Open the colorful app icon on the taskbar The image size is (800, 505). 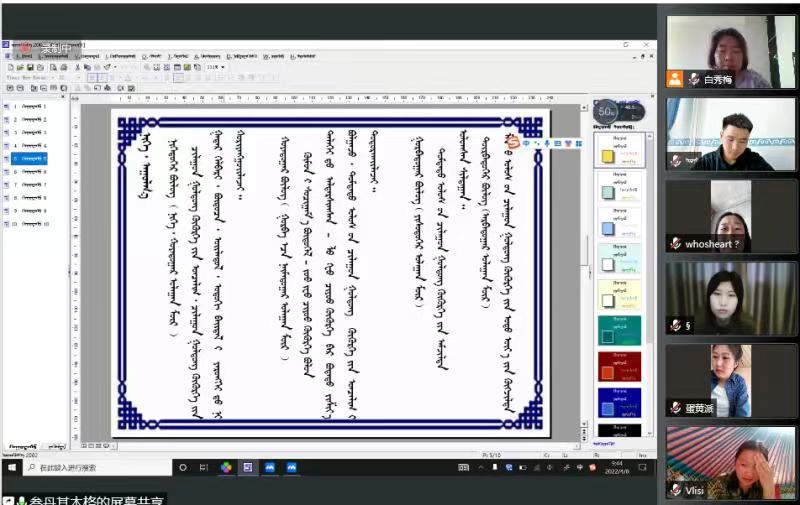pos(227,467)
